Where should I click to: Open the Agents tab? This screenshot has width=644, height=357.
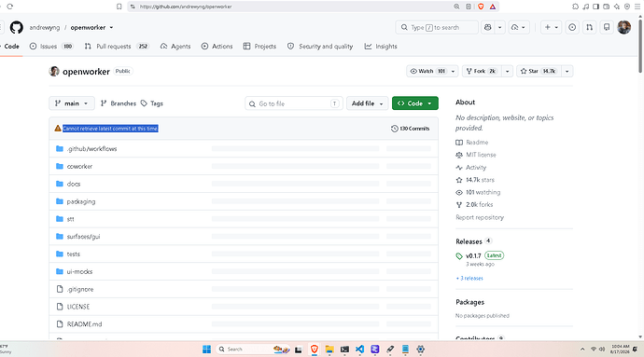click(175, 47)
